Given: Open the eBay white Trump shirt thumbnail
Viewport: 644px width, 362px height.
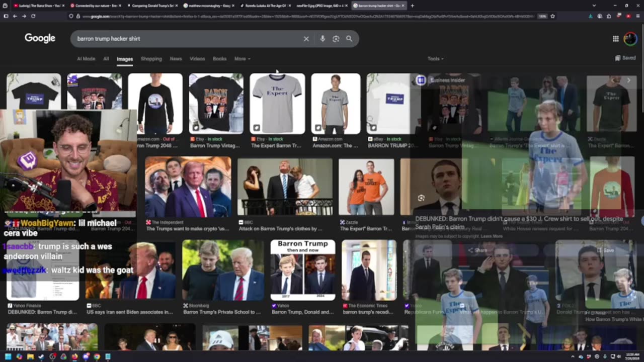Looking at the screenshot, I should [x=393, y=104].
